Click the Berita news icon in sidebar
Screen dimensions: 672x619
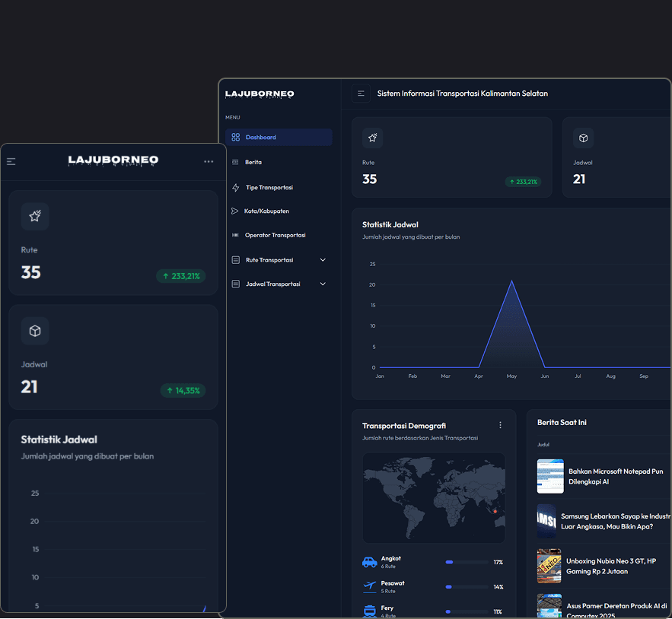pyautogui.click(x=235, y=162)
